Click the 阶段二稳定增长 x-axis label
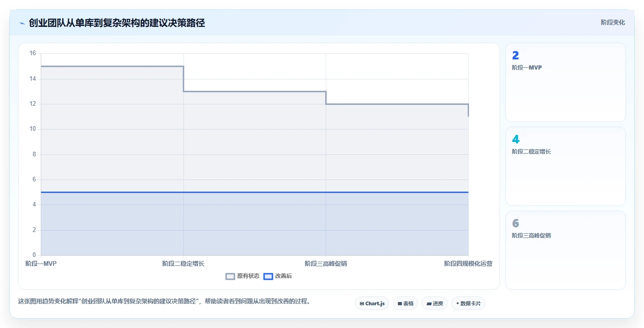This screenshot has width=644, height=328. point(183,264)
